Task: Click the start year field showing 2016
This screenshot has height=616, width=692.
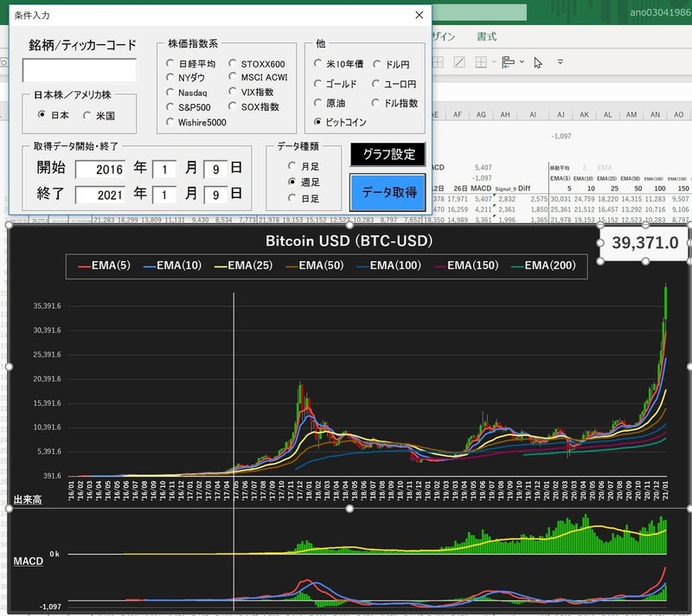Action: click(100, 170)
